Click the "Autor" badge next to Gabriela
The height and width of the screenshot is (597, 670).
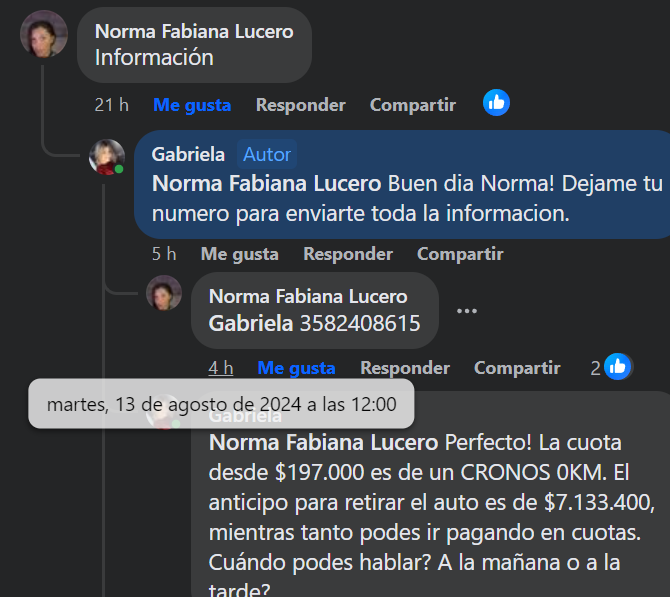pyautogui.click(x=267, y=154)
